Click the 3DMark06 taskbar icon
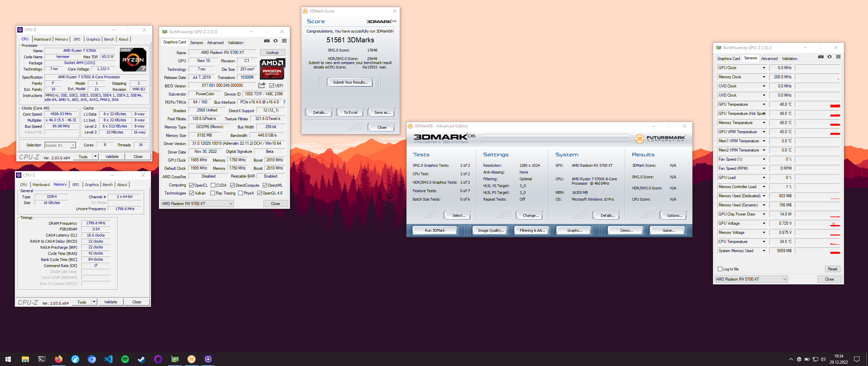868x366 pixels. tap(191, 359)
